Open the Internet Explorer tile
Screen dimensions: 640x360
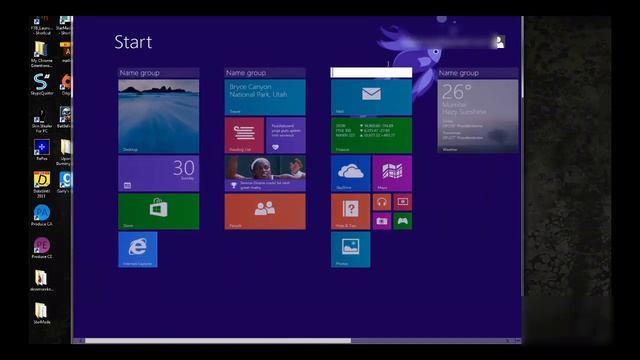click(138, 250)
